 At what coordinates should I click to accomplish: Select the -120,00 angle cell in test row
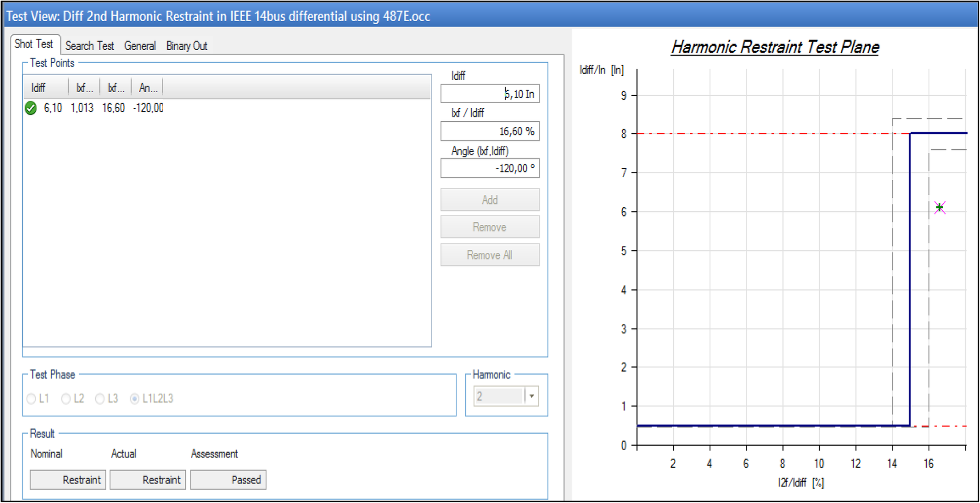148,108
